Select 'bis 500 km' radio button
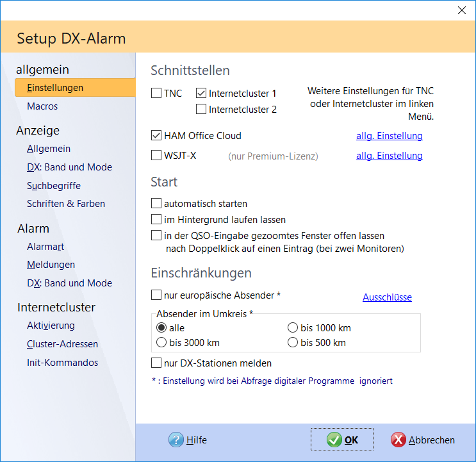The width and height of the screenshot is (476, 462). click(x=293, y=342)
